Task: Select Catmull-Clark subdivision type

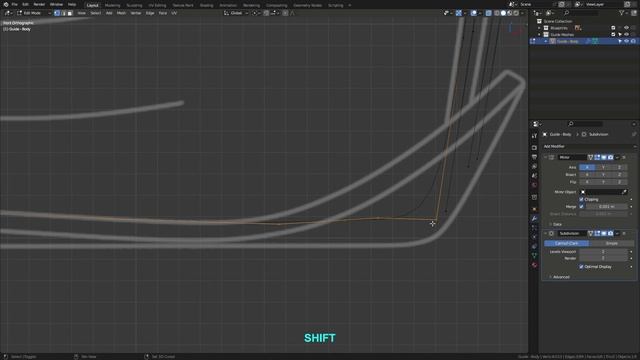Action: click(566, 243)
